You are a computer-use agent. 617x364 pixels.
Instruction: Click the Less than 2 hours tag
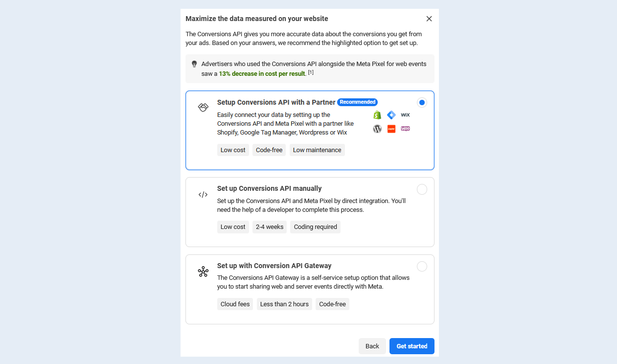click(284, 304)
